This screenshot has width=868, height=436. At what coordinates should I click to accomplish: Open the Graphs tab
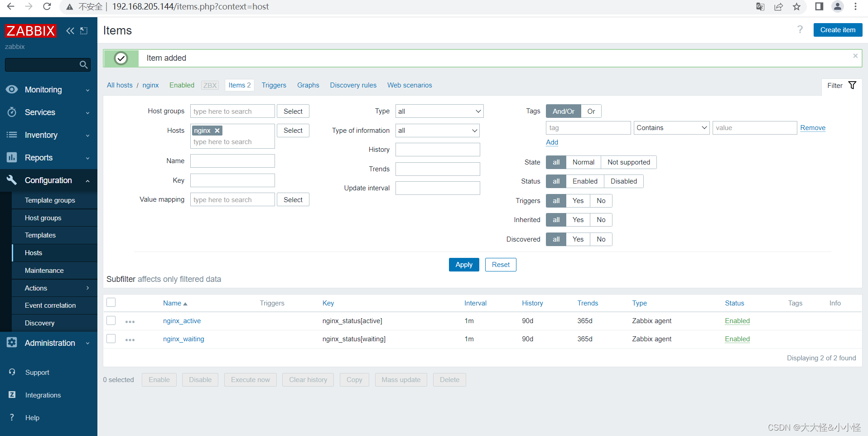coord(308,85)
